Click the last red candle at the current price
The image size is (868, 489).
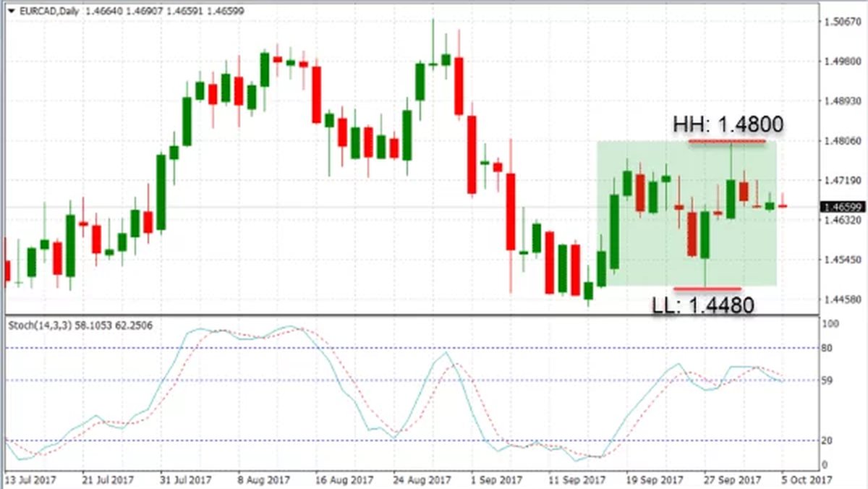click(x=783, y=206)
